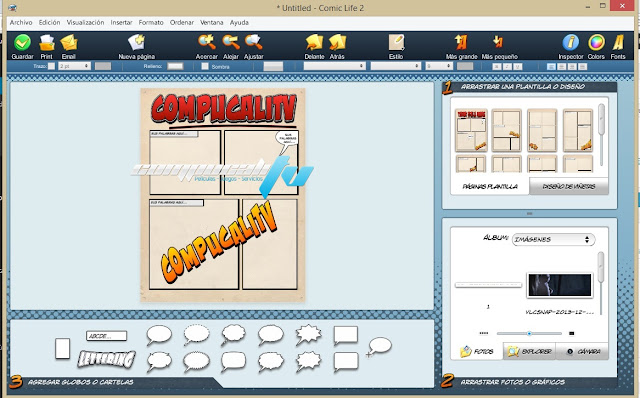This screenshot has height=398, width=640.
Task: Toggle the Trazo stroke checkbox
Action: pyautogui.click(x=51, y=66)
